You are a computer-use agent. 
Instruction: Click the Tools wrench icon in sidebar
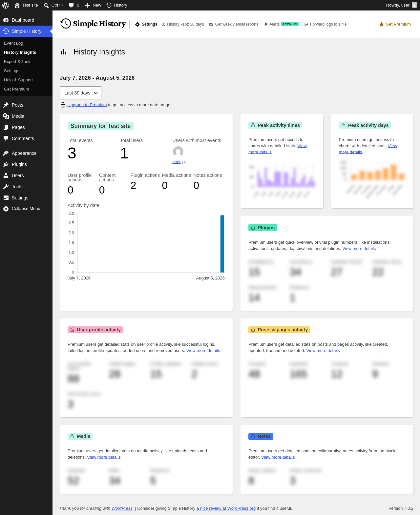tap(6, 187)
